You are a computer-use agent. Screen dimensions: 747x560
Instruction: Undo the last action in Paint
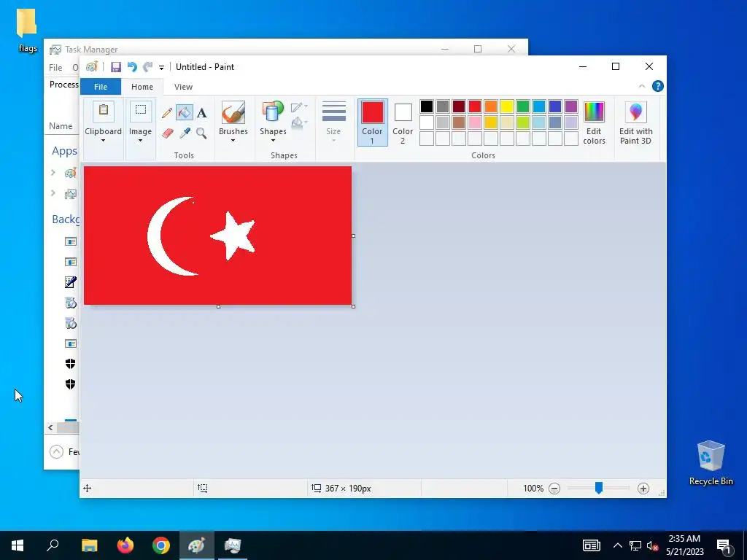pos(132,67)
